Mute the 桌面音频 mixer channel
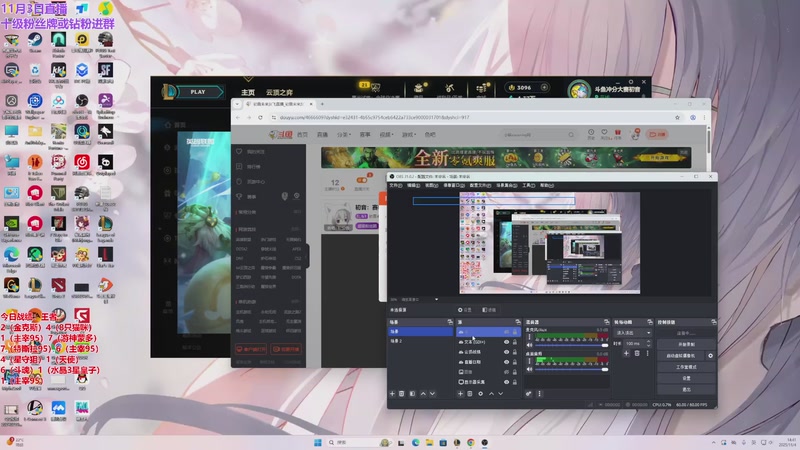This screenshot has width=800, height=450. [x=529, y=369]
